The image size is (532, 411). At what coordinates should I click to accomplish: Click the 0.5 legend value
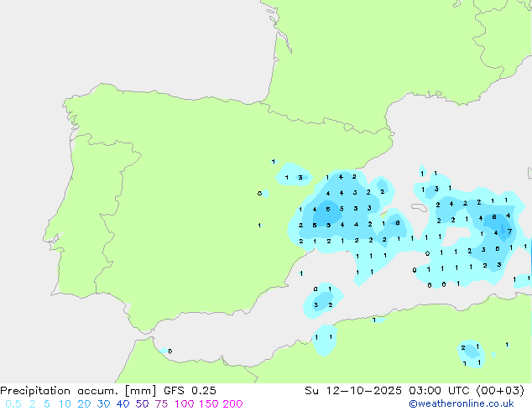[x=13, y=404]
